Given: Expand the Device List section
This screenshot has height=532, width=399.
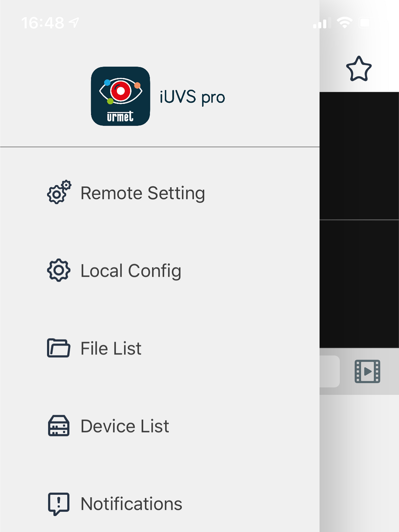Looking at the screenshot, I should 124,426.
